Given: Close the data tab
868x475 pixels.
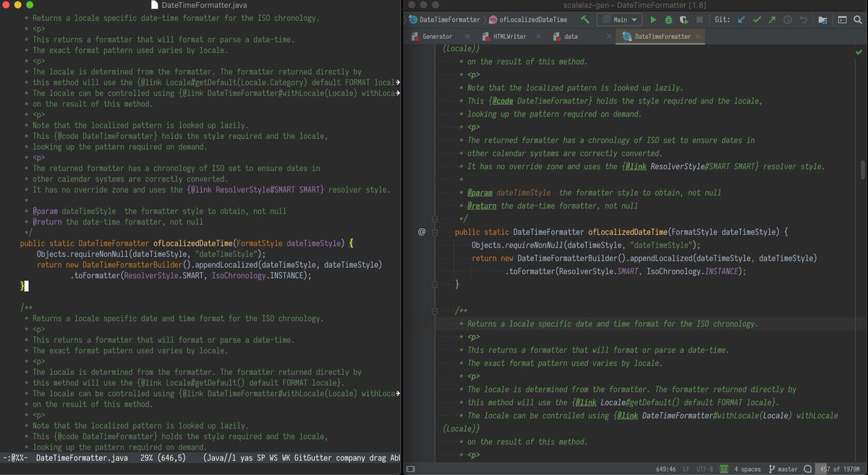Looking at the screenshot, I should tap(608, 35).
